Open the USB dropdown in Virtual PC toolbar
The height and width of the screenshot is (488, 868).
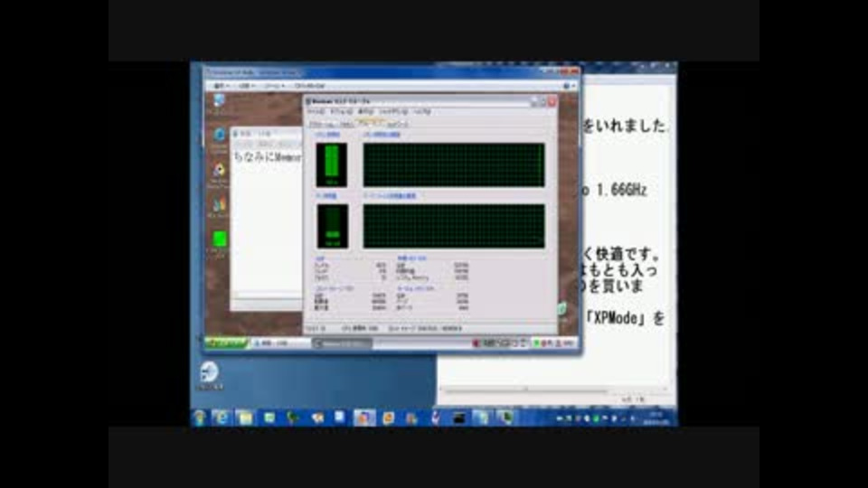tap(247, 87)
